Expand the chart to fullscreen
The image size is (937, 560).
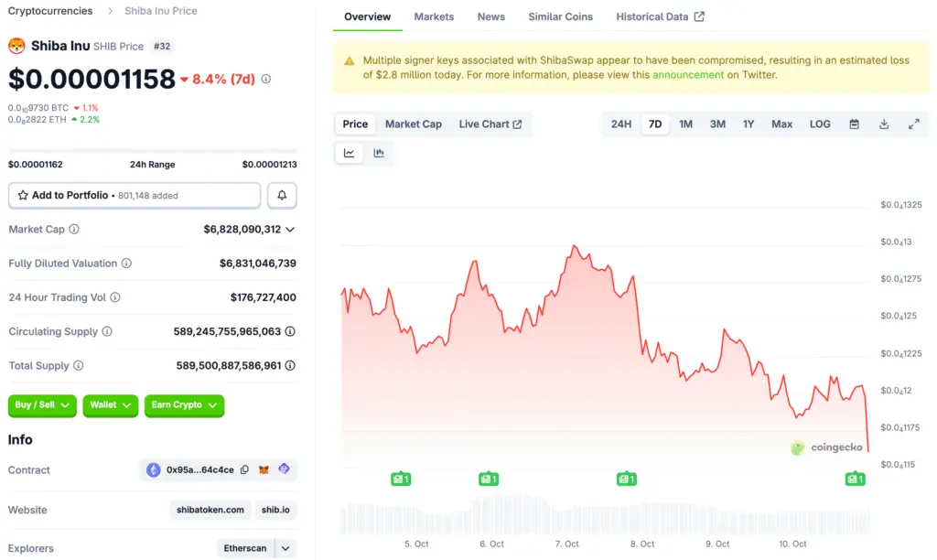point(913,124)
